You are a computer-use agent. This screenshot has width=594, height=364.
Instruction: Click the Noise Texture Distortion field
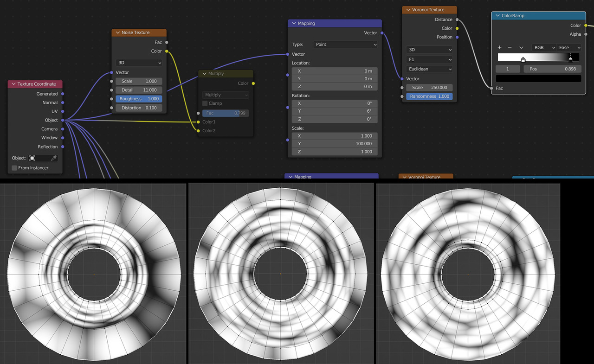139,108
